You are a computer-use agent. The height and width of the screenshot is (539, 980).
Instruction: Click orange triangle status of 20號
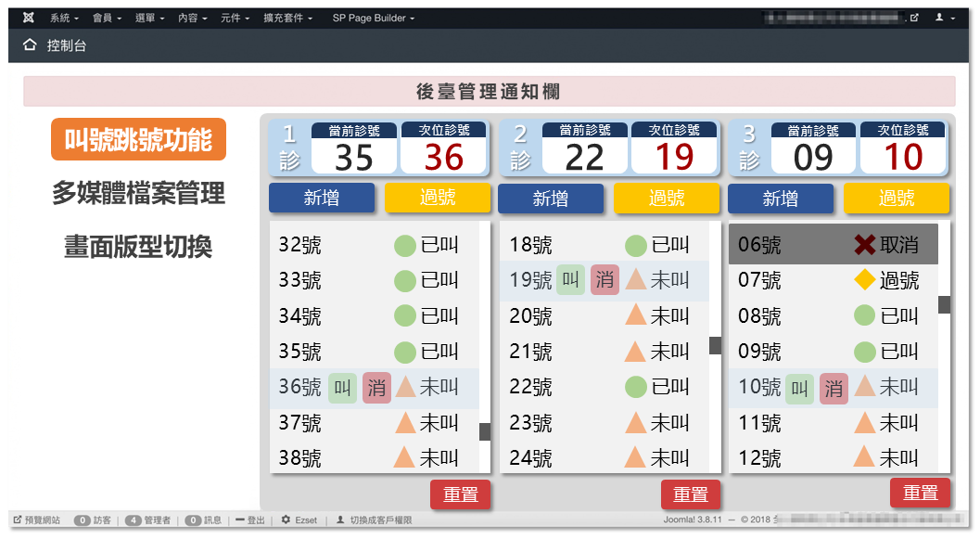(x=636, y=314)
